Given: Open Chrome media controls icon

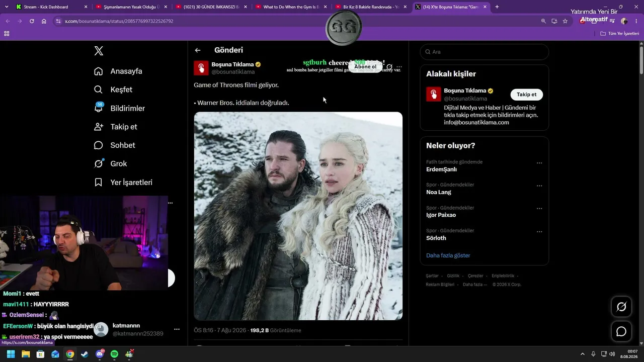Looking at the screenshot, I should click(612, 21).
